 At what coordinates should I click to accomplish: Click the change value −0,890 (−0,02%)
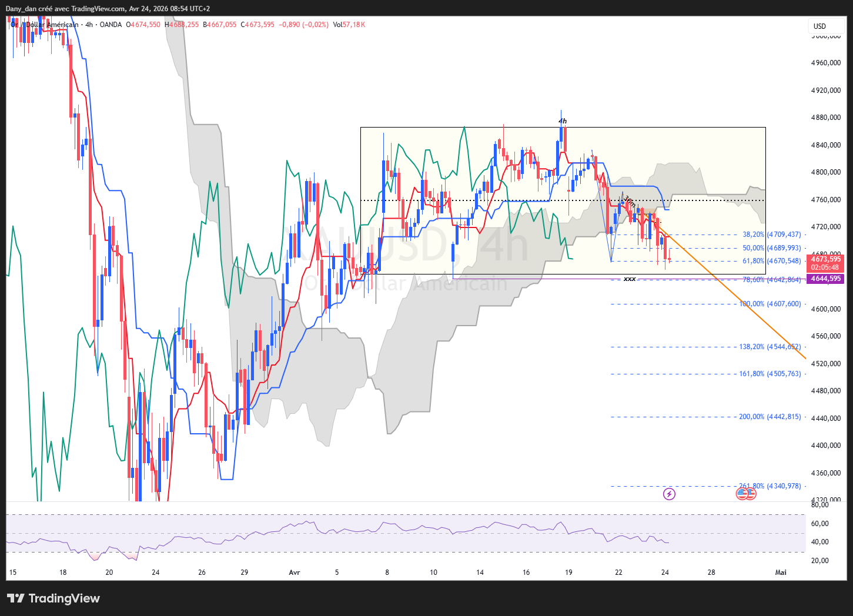pos(303,25)
